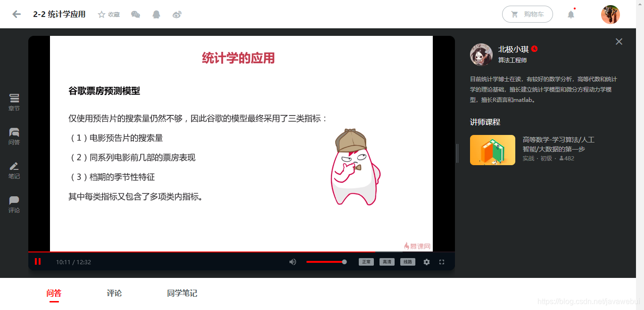Open notifications bell icon
644x310 pixels.
click(x=571, y=15)
